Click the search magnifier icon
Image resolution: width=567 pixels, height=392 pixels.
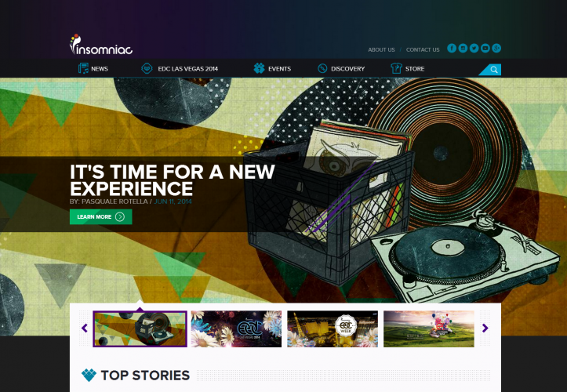(494, 70)
